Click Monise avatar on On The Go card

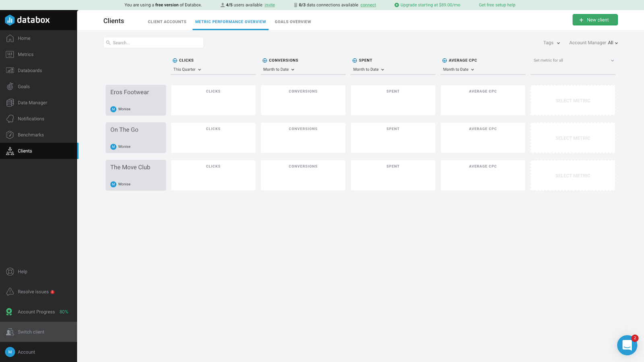coord(114,146)
